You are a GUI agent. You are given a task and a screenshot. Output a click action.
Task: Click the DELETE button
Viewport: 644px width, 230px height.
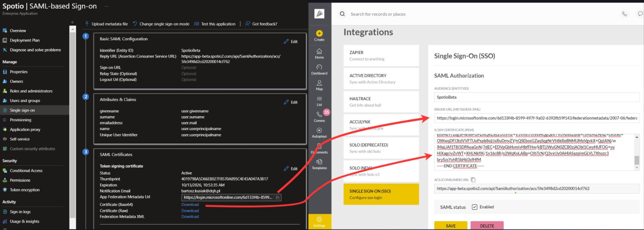(487, 225)
